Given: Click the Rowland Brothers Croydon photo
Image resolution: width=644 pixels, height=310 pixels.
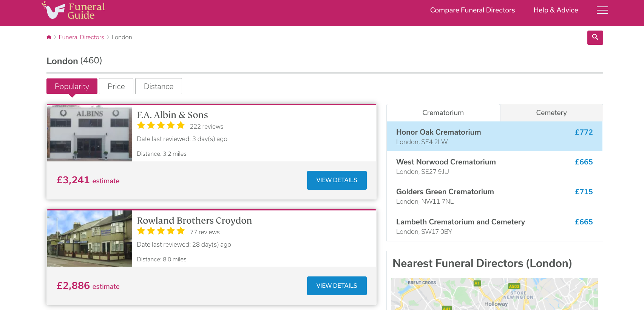Looking at the screenshot, I should 90,239.
